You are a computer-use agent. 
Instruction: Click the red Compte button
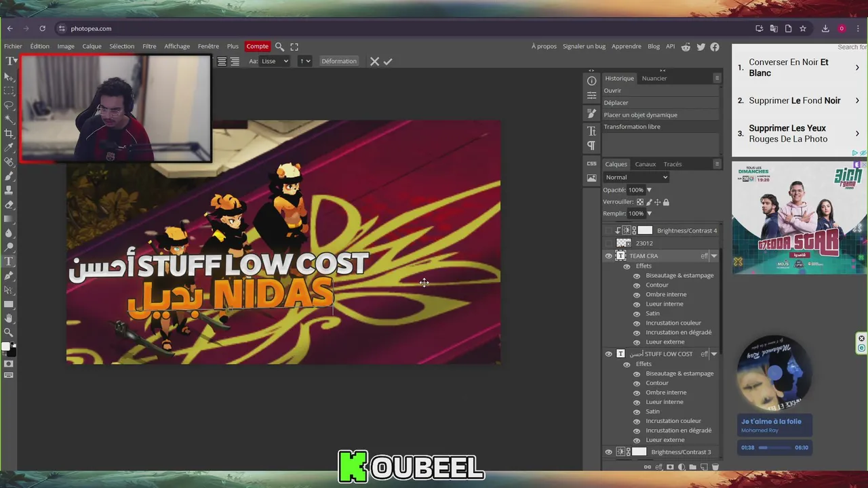(257, 46)
